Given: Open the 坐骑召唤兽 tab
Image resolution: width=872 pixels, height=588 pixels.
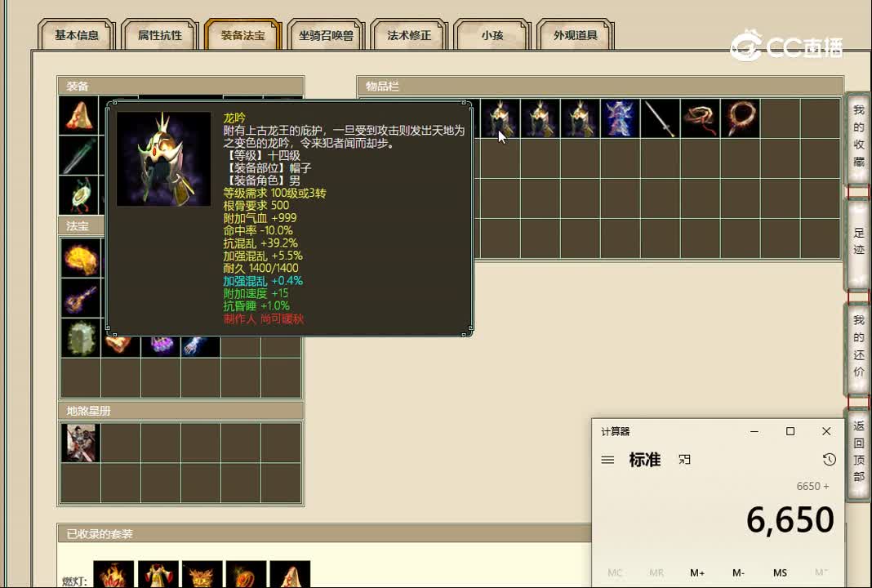Looking at the screenshot, I should coord(326,35).
